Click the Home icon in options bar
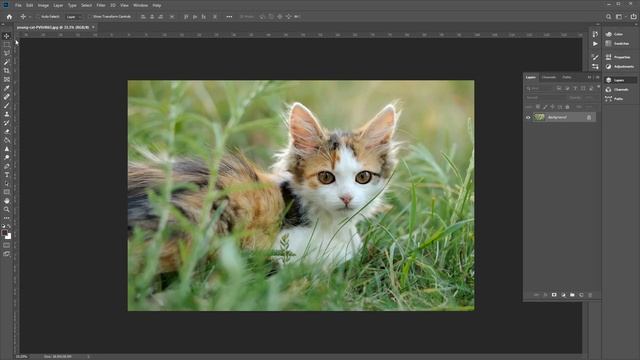 coord(9,17)
